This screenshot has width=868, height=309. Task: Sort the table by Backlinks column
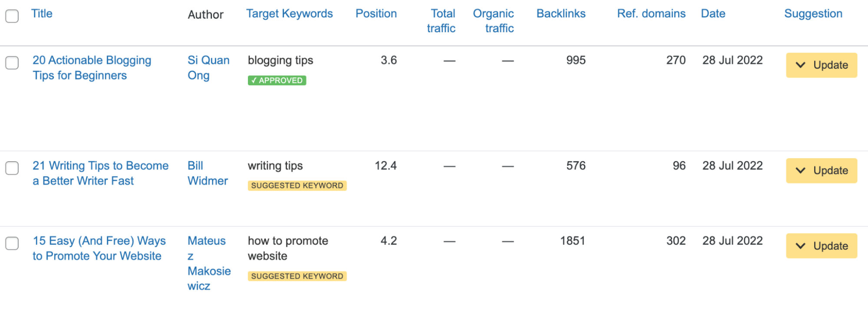point(561,13)
